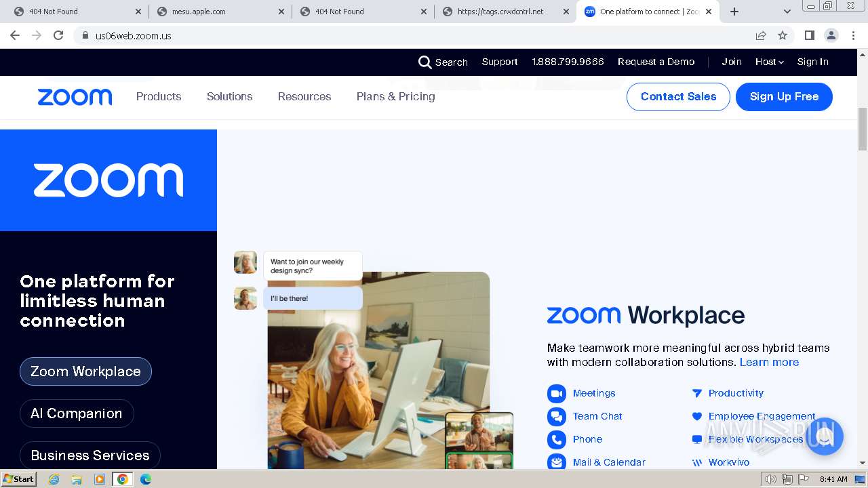Screen dimensions: 868x488
Task: Click the Contact Sales button
Action: tap(678, 97)
